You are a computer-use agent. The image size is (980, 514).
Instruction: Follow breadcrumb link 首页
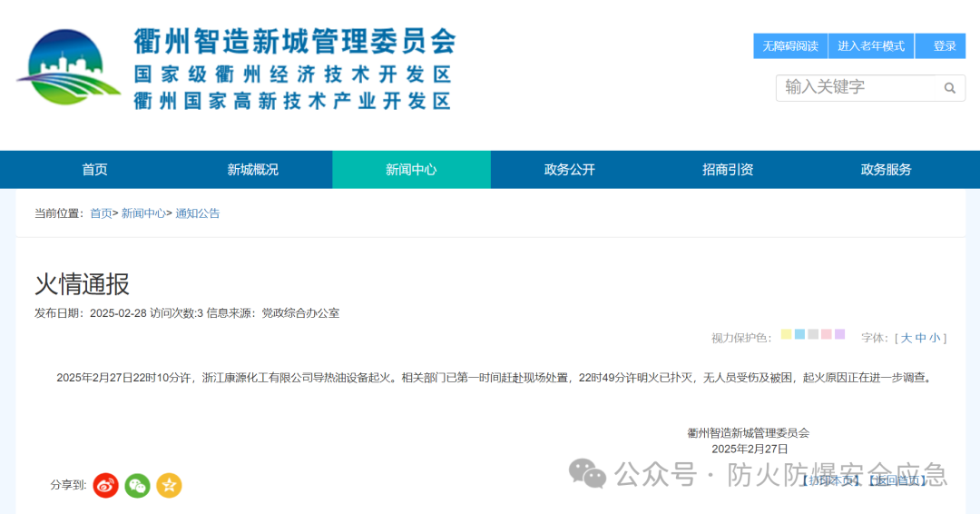[101, 213]
